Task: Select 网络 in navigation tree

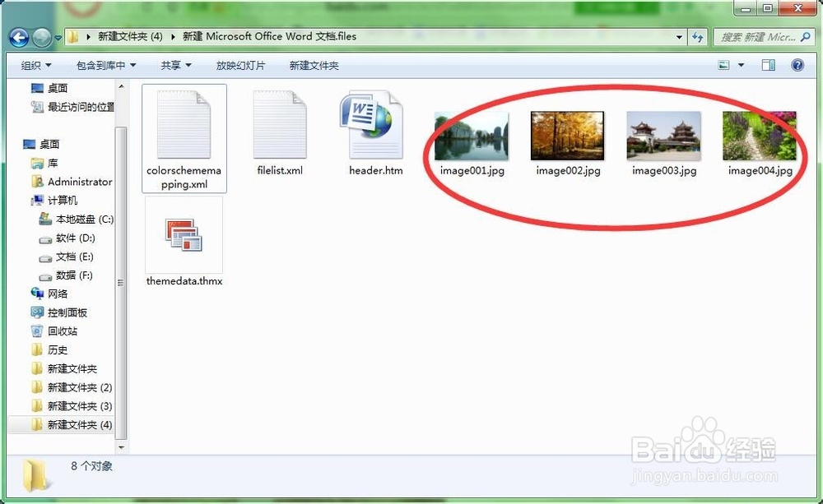Action: pyautogui.click(x=49, y=294)
